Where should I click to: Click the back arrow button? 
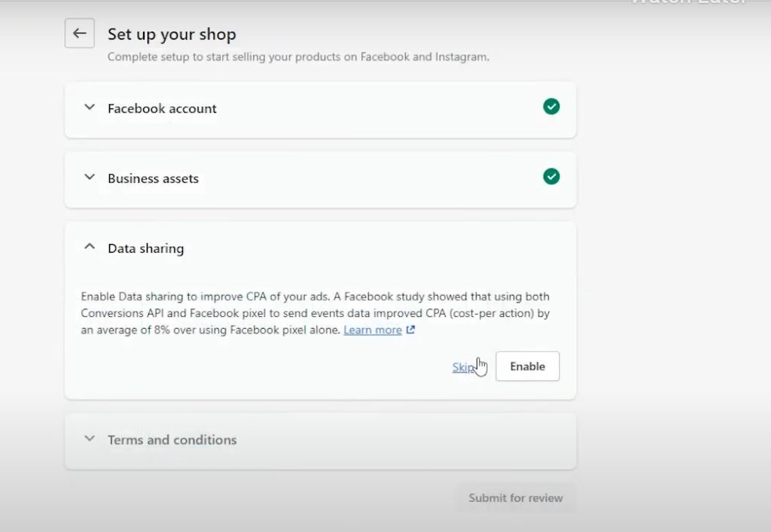click(80, 34)
